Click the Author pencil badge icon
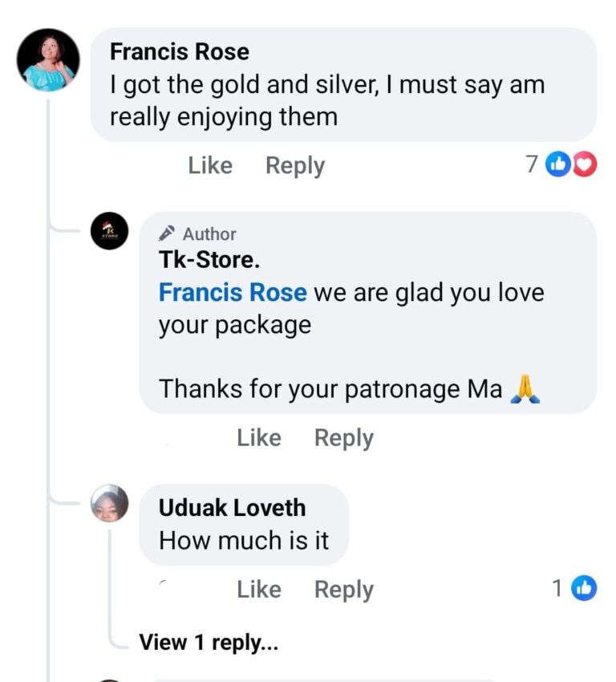Viewport: 616px width, 682px height. 167,234
